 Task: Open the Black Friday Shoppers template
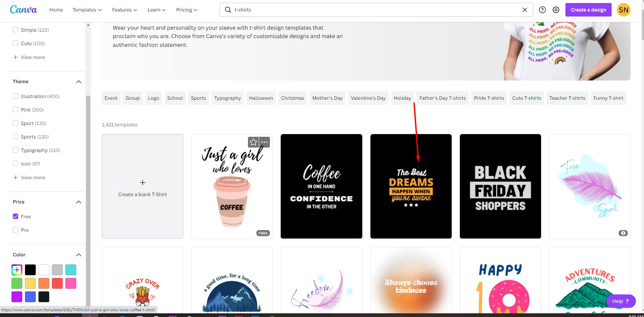500,186
